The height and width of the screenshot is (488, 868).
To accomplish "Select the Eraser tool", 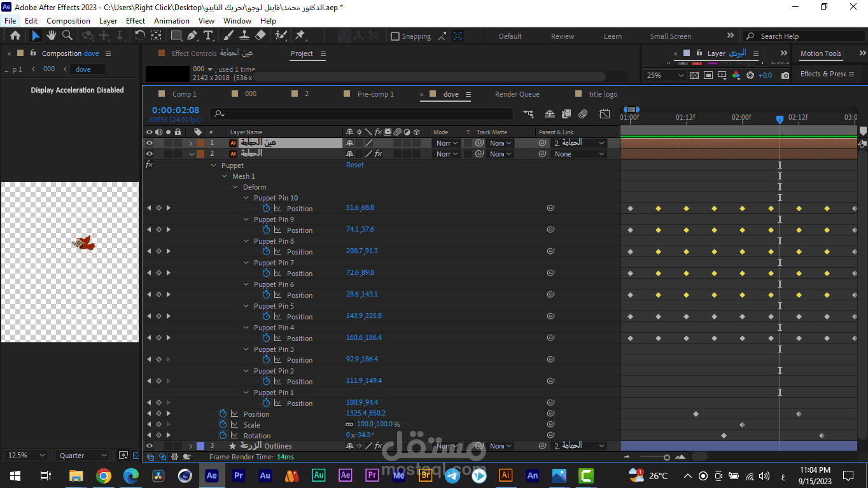I will click(260, 36).
